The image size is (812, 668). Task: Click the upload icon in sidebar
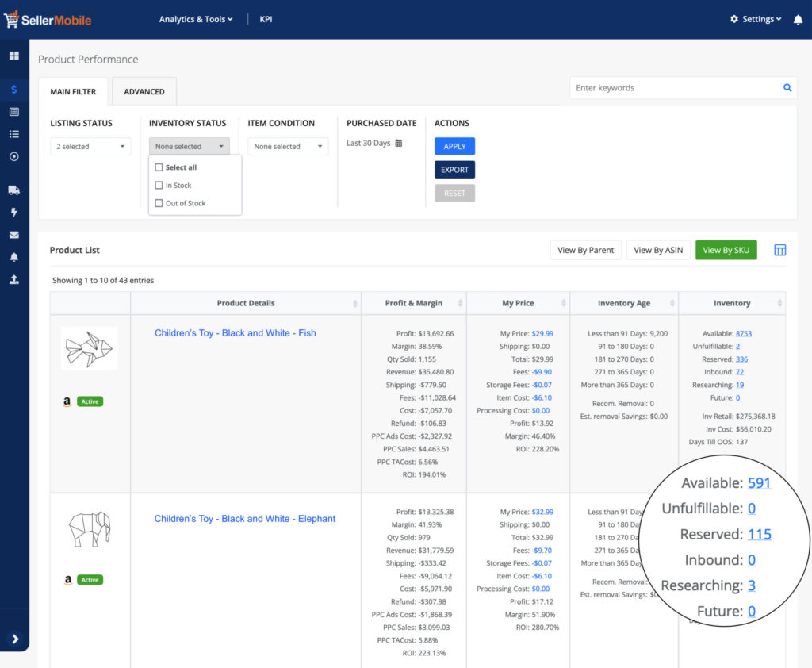click(x=13, y=280)
